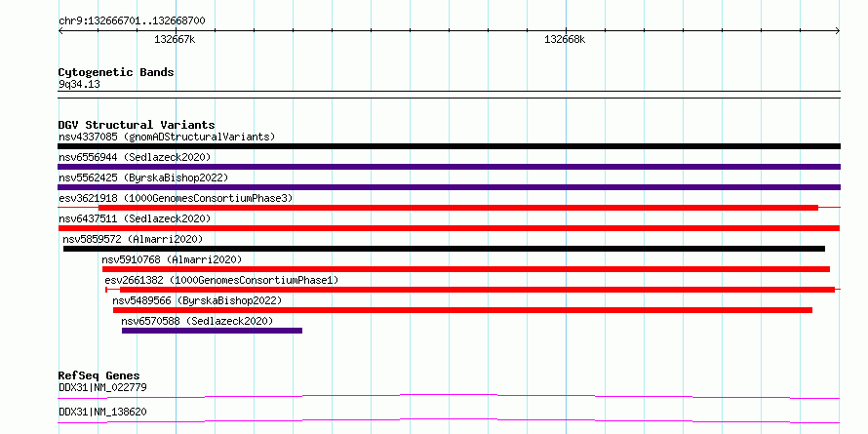Click the nsv6570588 (Sedlazeck2020) label
Image resolution: width=868 pixels, height=434 pixels.
click(197, 321)
